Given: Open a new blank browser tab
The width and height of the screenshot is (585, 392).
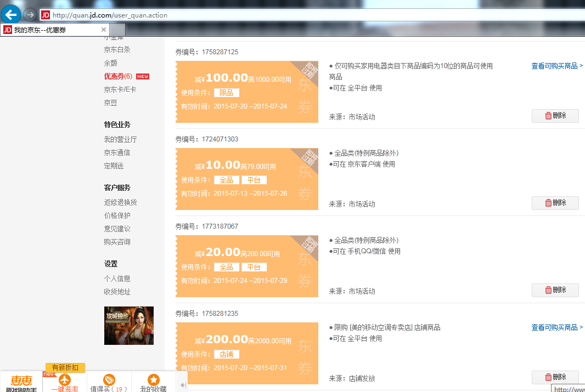Looking at the screenshot, I should point(118,30).
